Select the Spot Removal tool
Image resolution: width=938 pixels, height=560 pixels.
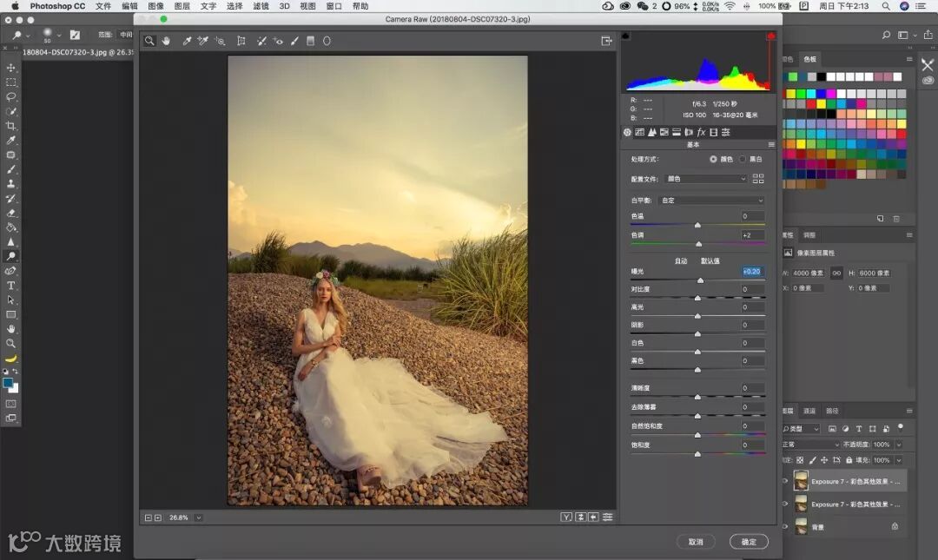point(261,42)
